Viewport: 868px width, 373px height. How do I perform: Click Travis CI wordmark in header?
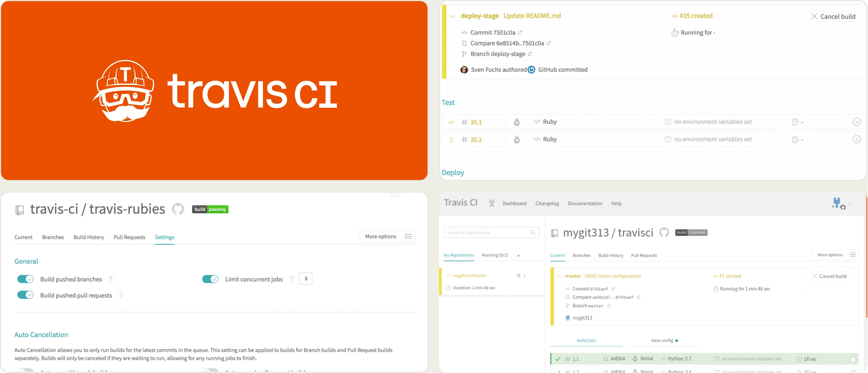click(460, 203)
